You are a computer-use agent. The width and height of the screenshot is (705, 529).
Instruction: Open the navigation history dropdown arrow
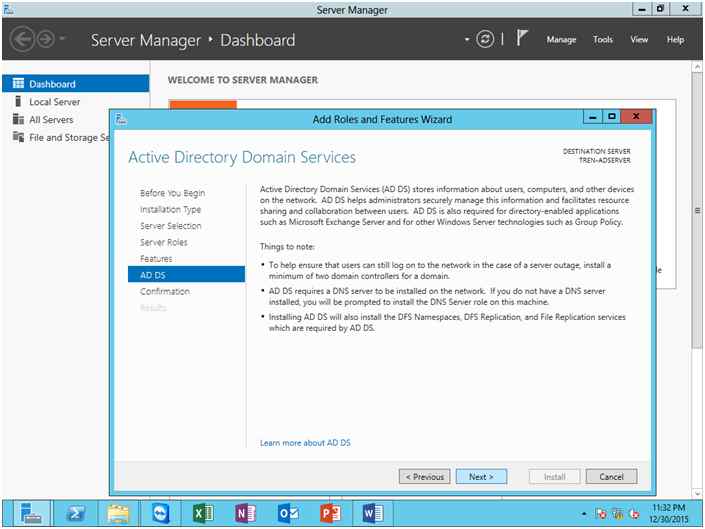pos(62,39)
